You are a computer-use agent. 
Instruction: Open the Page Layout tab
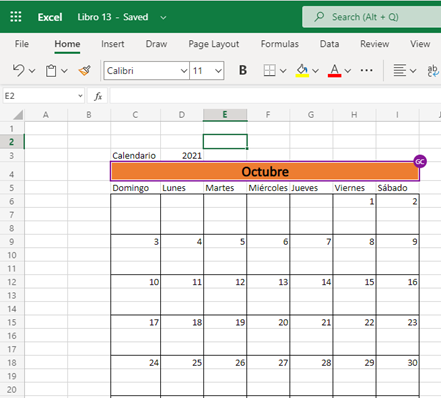(214, 44)
